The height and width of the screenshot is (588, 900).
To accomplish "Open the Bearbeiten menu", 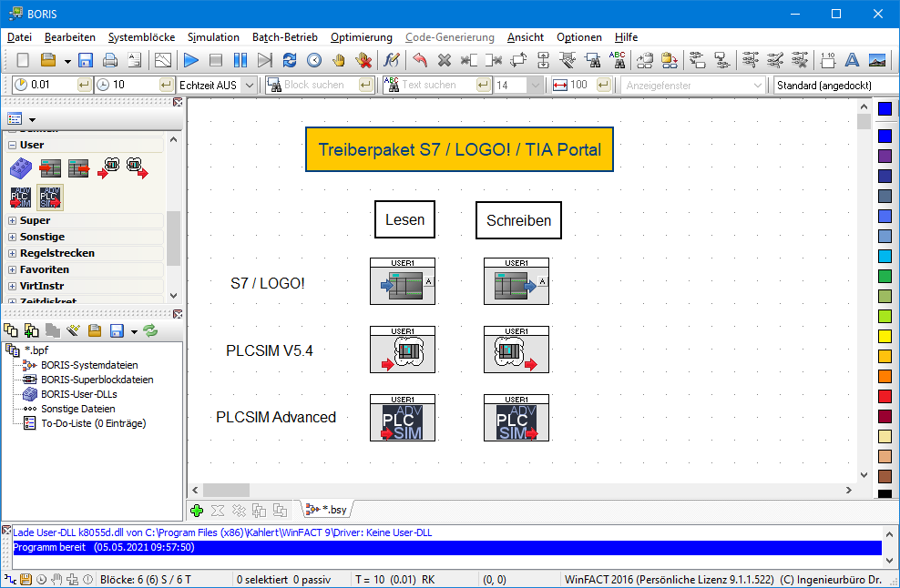I will pyautogui.click(x=70, y=37).
